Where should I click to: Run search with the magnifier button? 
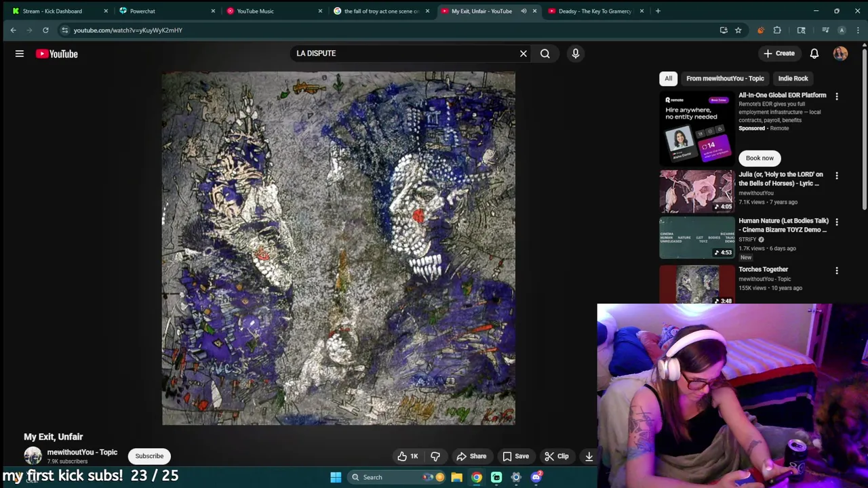pos(545,54)
